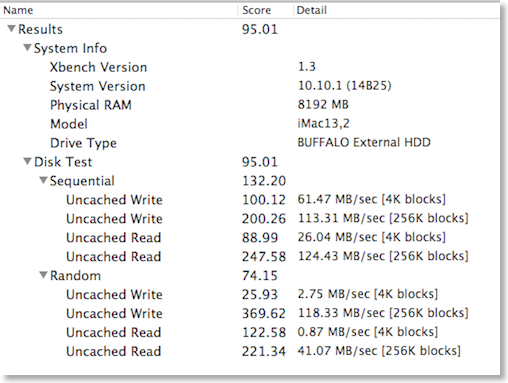Select Random Uncached Read 256K blocks row
This screenshot has height=383, width=508.
point(250,351)
